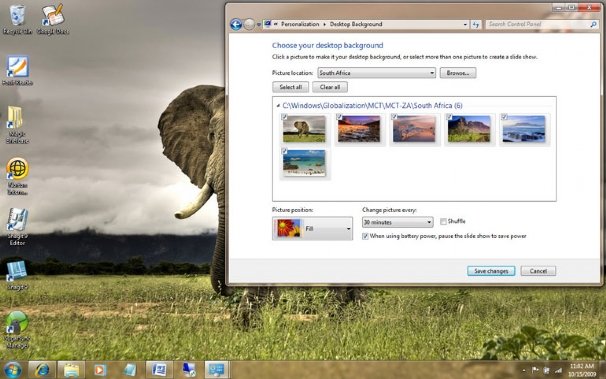This screenshot has width=606, height=379.
Task: Uncheck the elephant wallpaper thumbnail checkbox
Action: (284, 117)
